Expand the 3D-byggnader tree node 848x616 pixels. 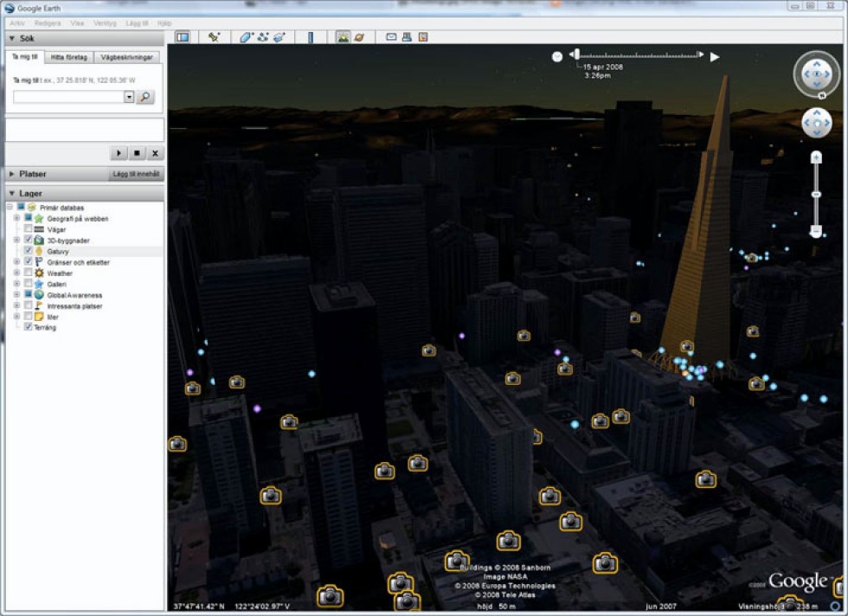pyautogui.click(x=16, y=241)
